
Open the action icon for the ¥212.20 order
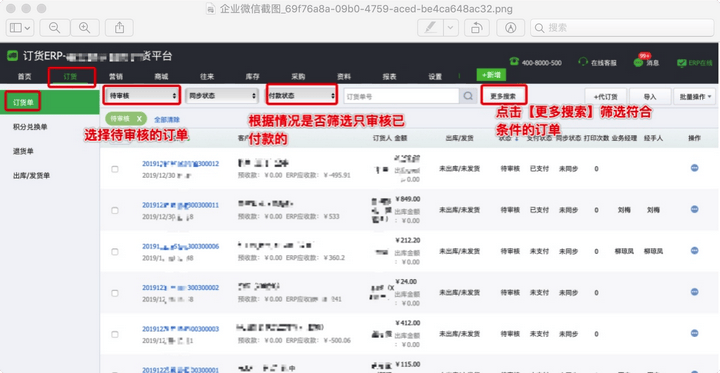point(694,251)
